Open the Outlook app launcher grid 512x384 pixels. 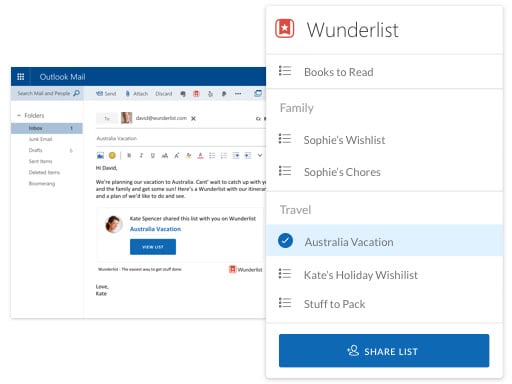click(x=20, y=77)
